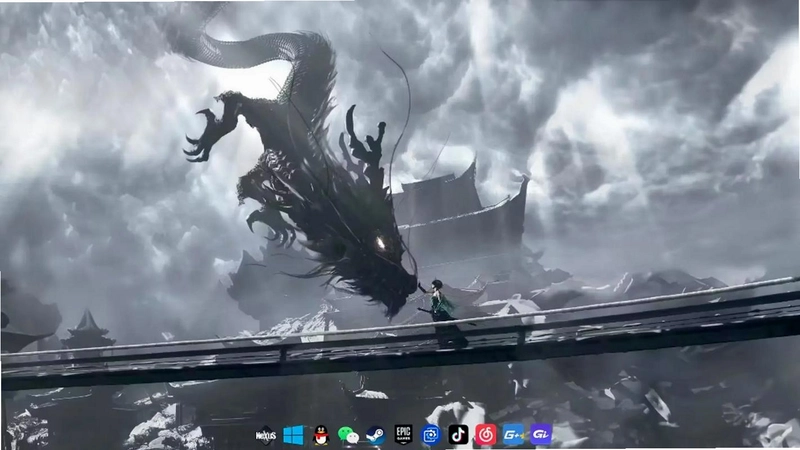The height and width of the screenshot is (450, 800).
Task: Click the bridge railing on right side
Action: tap(663, 301)
